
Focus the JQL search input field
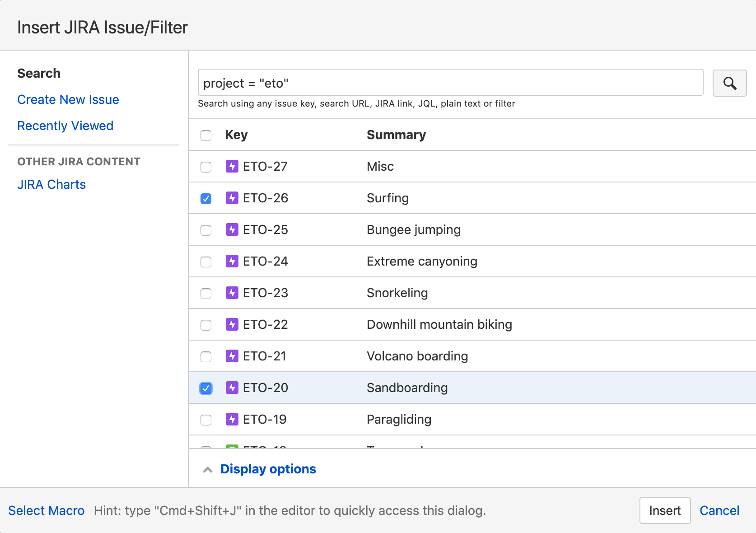point(451,83)
